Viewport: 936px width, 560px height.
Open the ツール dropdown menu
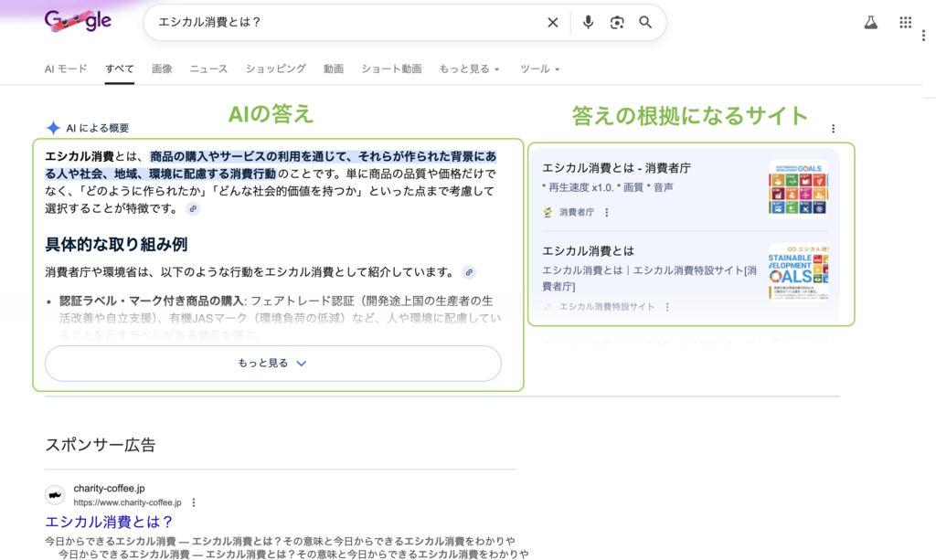539,69
